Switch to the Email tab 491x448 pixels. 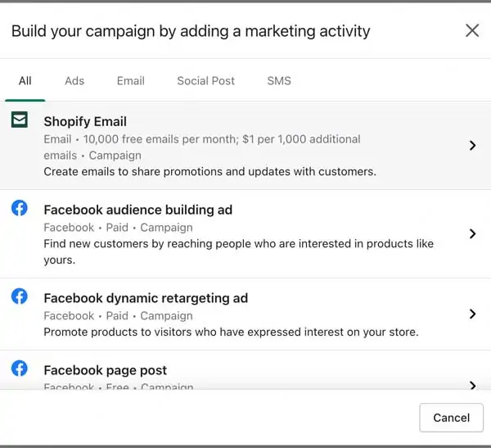tap(131, 81)
